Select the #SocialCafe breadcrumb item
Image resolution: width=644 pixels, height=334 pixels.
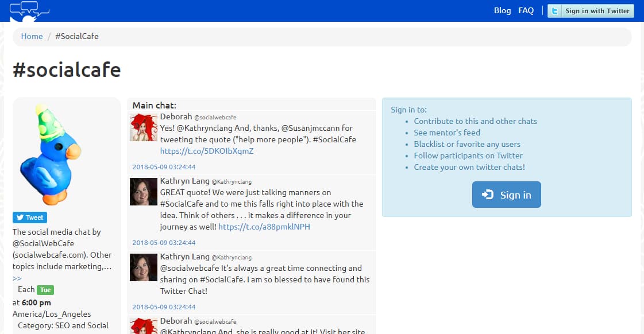[x=76, y=36]
